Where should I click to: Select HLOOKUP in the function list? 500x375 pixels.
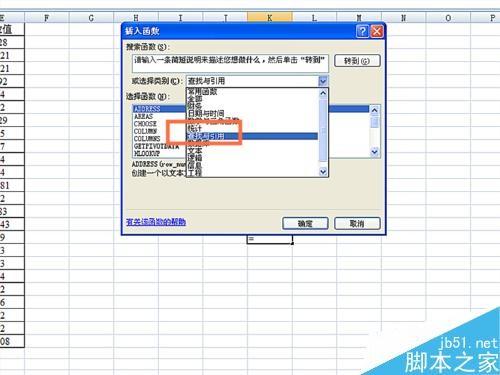147,153
